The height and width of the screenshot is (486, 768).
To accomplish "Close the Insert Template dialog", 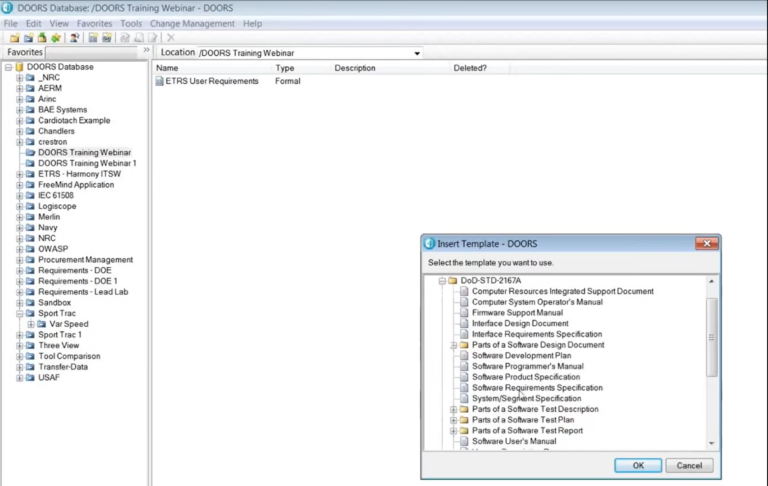I will coord(707,243).
